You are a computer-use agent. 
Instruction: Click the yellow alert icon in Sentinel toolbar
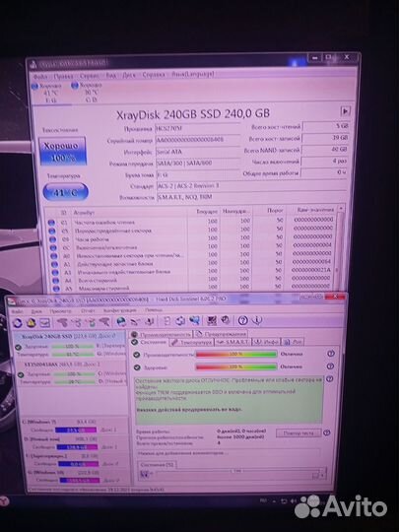[31, 323]
